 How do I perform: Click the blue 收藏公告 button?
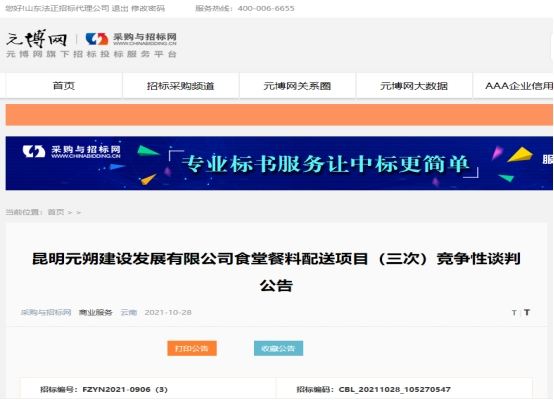278,348
